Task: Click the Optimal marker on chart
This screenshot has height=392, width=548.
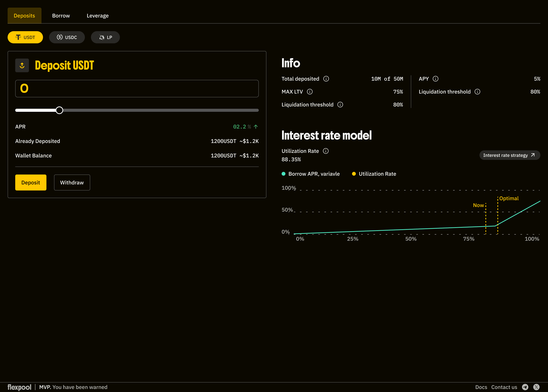Action: click(509, 198)
